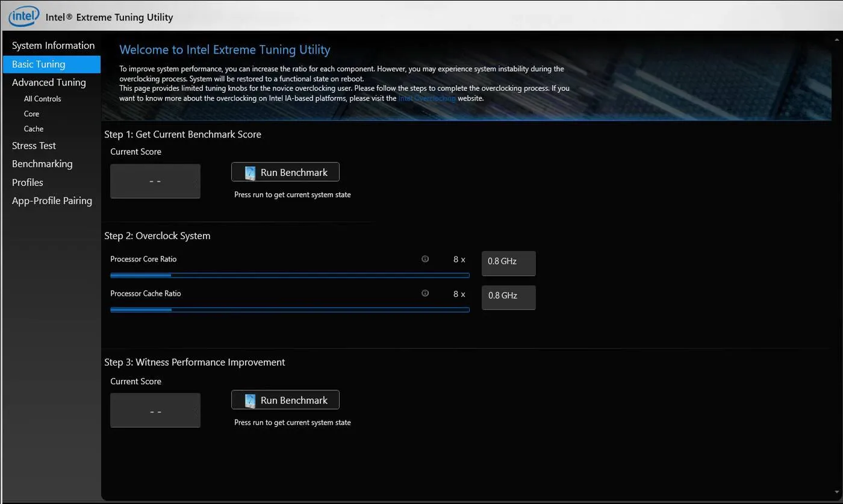Run Benchmark in Step 3
843x504 pixels.
tap(285, 400)
